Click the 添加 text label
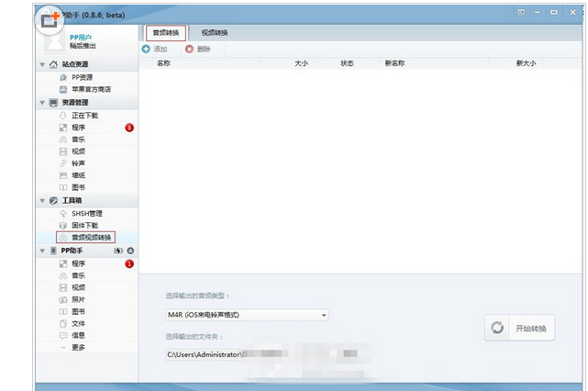 [x=161, y=50]
